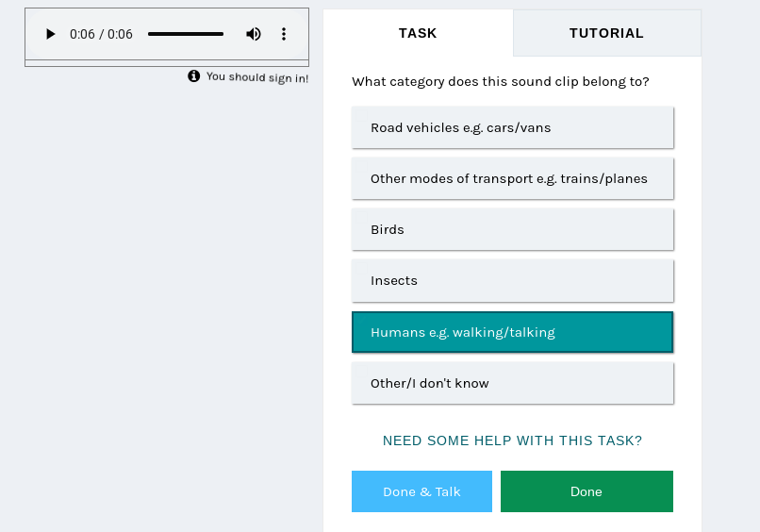
Task: Mute the audio player volume
Action: (254, 34)
